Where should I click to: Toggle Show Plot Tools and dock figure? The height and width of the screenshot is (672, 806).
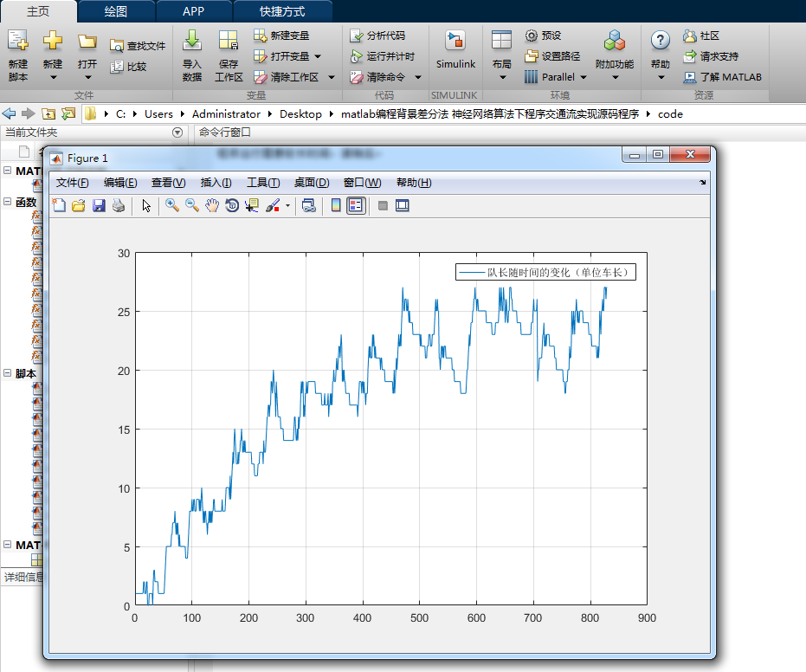[x=402, y=205]
